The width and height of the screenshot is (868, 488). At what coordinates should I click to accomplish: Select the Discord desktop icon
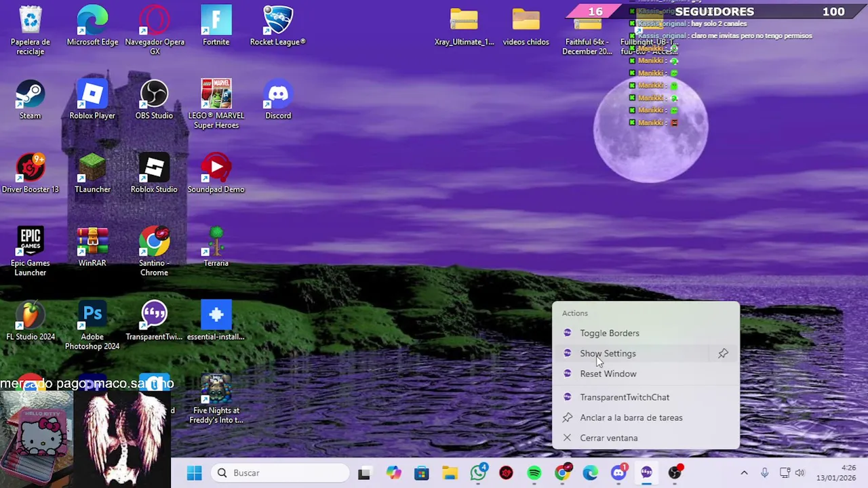(x=278, y=100)
